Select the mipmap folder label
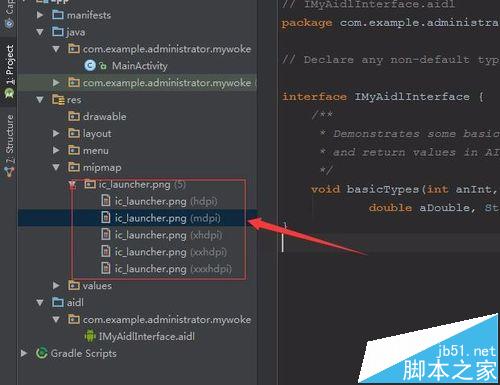Viewport: 500px width, 385px height. coord(102,167)
